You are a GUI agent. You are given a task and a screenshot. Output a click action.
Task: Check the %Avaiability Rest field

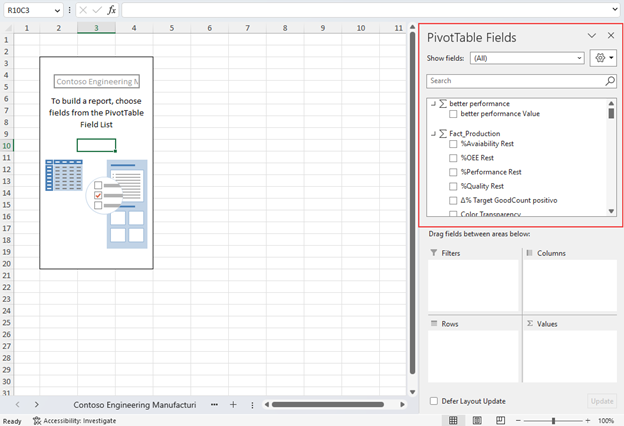[453, 144]
